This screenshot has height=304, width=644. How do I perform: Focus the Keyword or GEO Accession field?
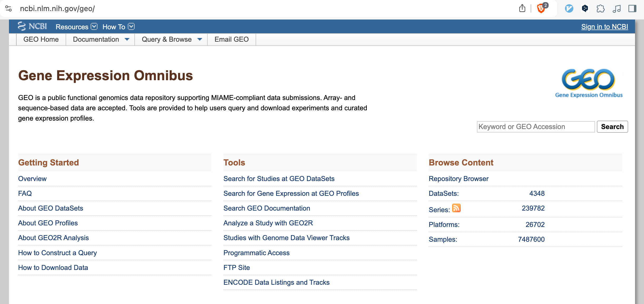[x=536, y=127]
